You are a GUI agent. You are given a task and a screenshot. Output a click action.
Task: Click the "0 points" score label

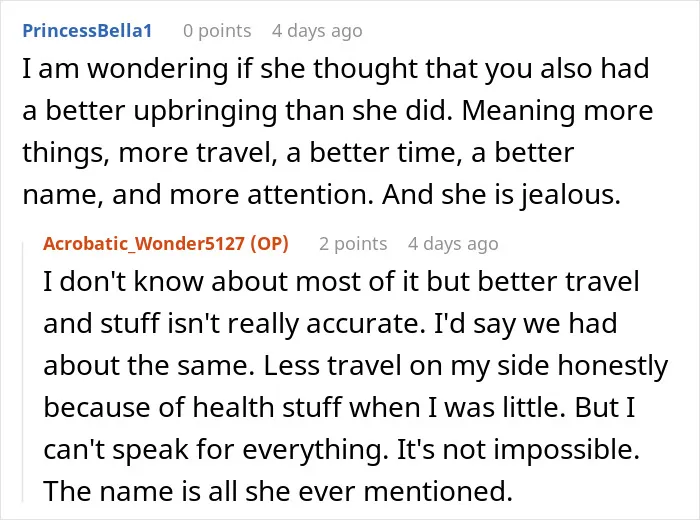[217, 31]
